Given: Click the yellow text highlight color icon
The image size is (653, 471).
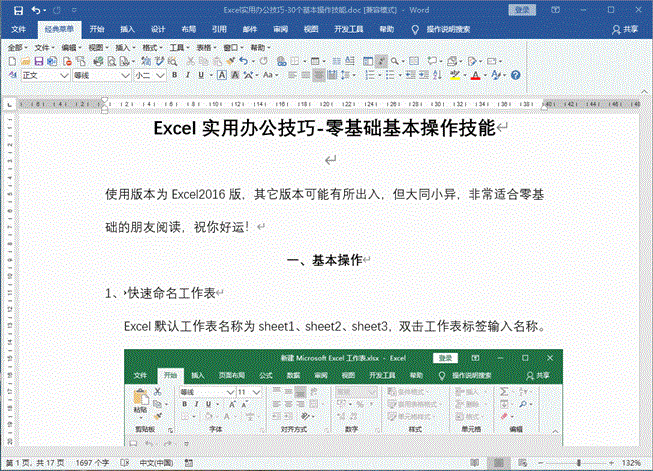Looking at the screenshot, I should (454, 75).
